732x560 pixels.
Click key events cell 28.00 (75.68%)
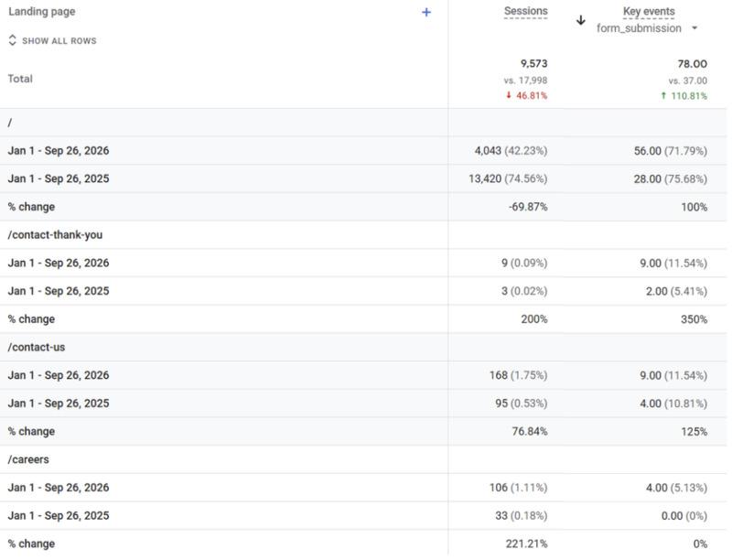tap(671, 178)
